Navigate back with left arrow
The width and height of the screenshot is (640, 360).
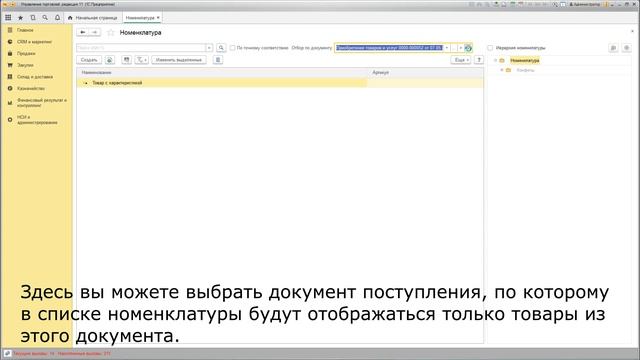click(82, 32)
